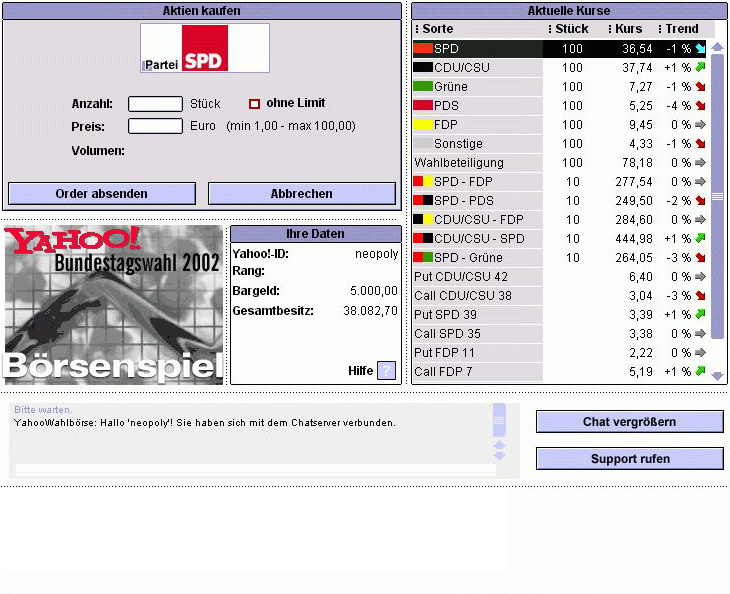Image resolution: width=730 pixels, height=594 pixels.
Task: Click Gesamtbesitz value 38.082,70
Action: [x=371, y=310]
